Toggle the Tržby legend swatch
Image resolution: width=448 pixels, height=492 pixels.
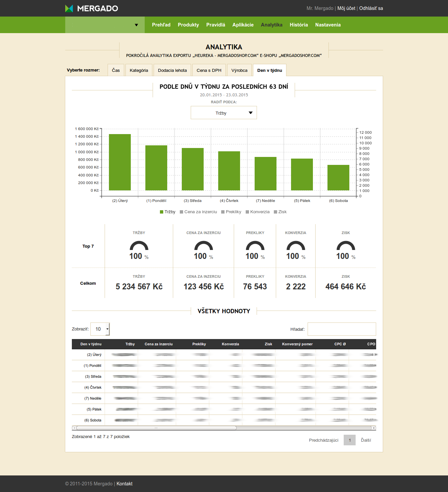(162, 212)
